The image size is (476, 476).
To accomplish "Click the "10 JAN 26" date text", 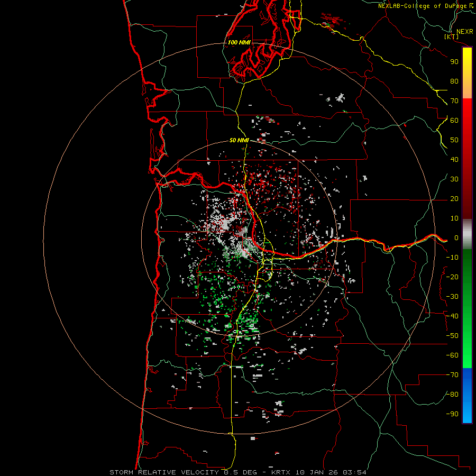I will coord(316,472).
